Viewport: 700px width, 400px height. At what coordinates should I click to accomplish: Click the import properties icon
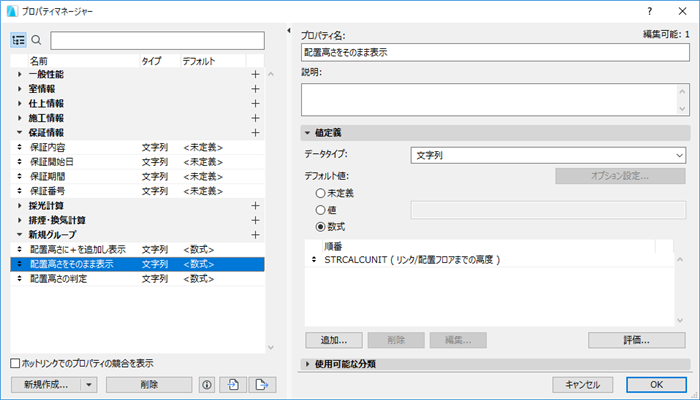tap(233, 385)
